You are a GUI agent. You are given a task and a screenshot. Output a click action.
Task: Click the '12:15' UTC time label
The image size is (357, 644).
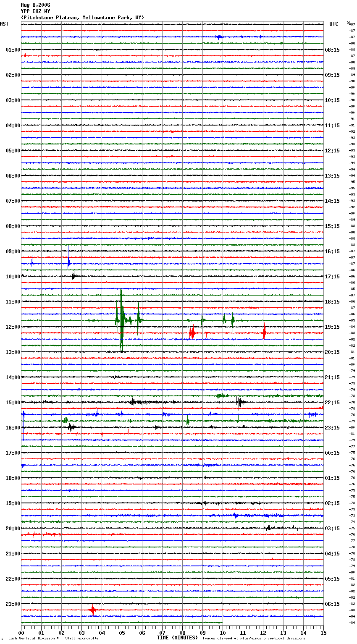click(332, 151)
